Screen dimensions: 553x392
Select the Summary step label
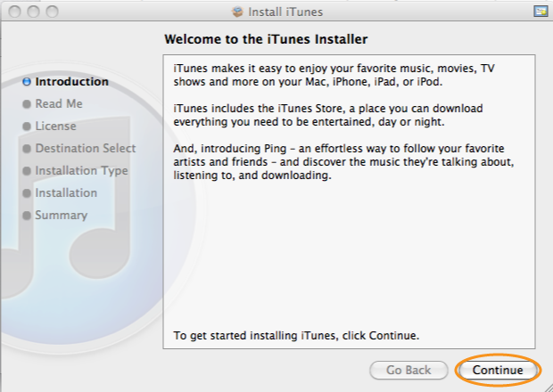(x=62, y=216)
